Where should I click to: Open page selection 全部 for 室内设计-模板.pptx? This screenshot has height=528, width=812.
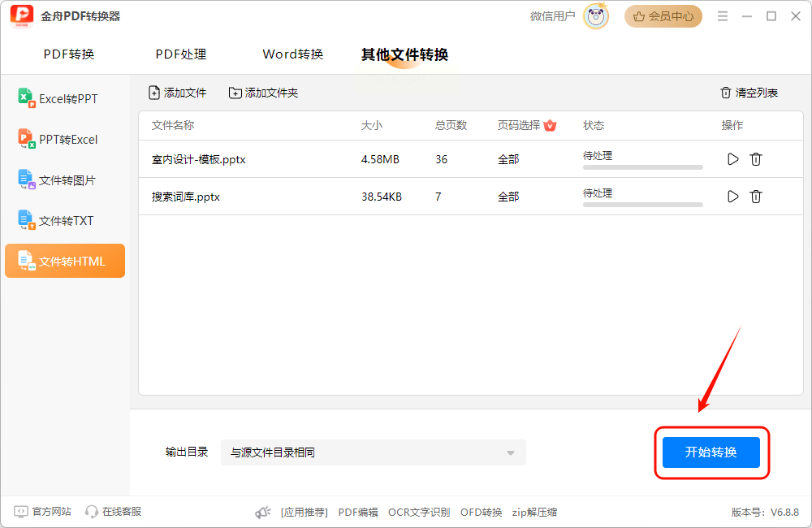pyautogui.click(x=508, y=159)
